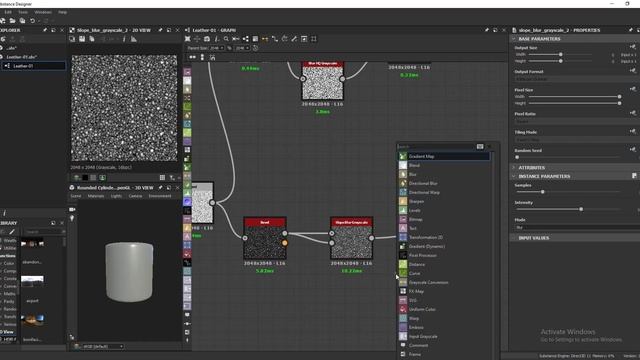Expand the Attributes section
Image resolution: width=640 pixels, height=360 pixels.
[x=514, y=168]
